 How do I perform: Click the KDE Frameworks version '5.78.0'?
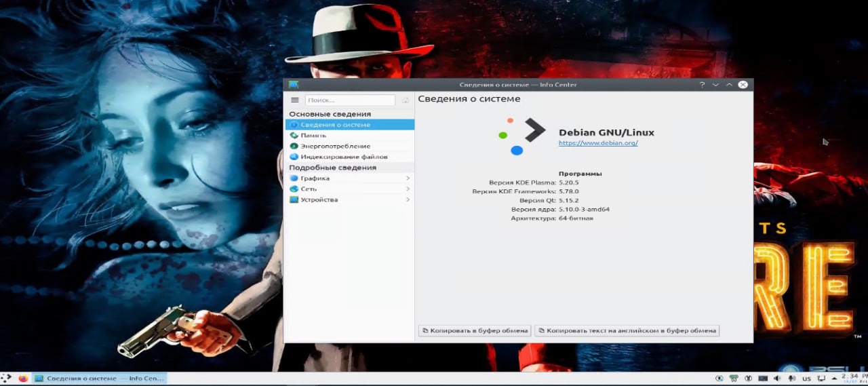pos(569,191)
